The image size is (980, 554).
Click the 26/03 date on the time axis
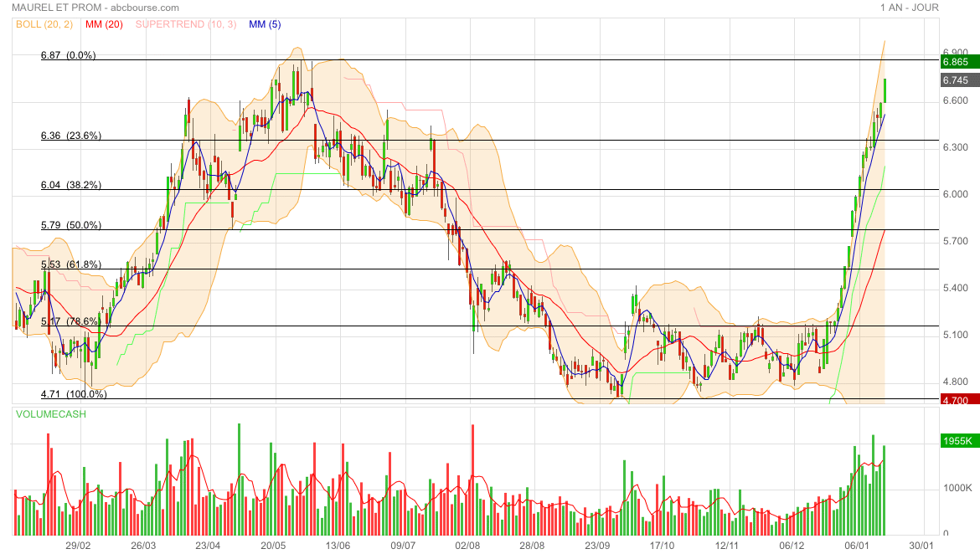143,546
